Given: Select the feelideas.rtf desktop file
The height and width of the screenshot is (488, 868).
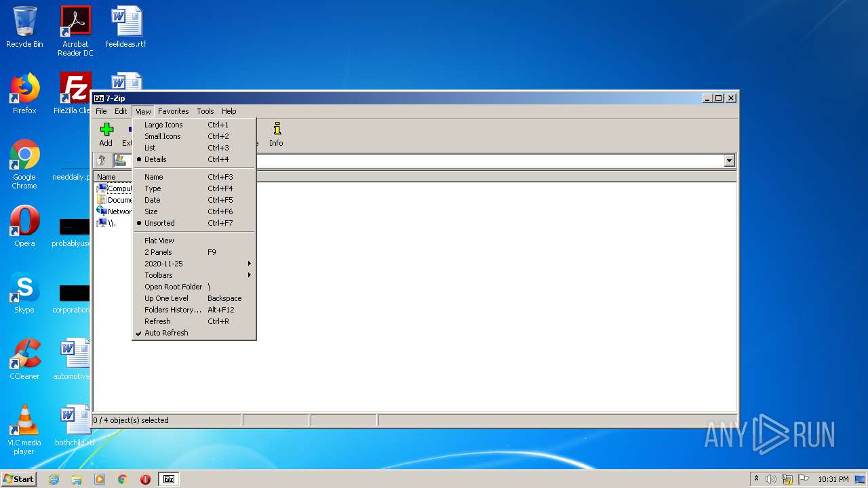Looking at the screenshot, I should [126, 27].
